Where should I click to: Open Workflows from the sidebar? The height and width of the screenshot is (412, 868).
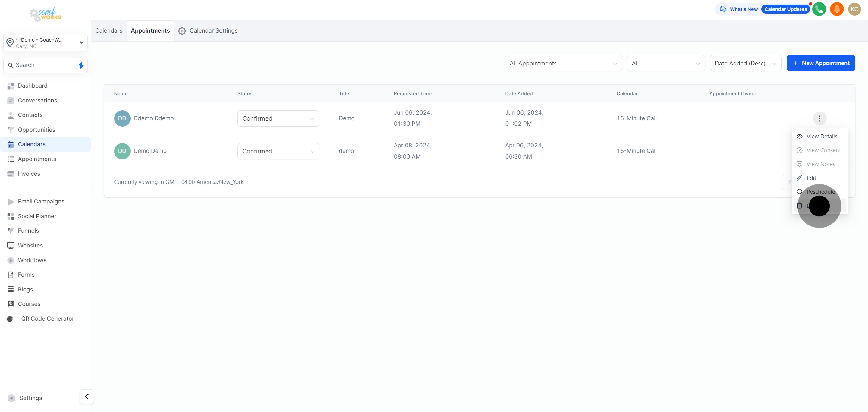point(32,260)
